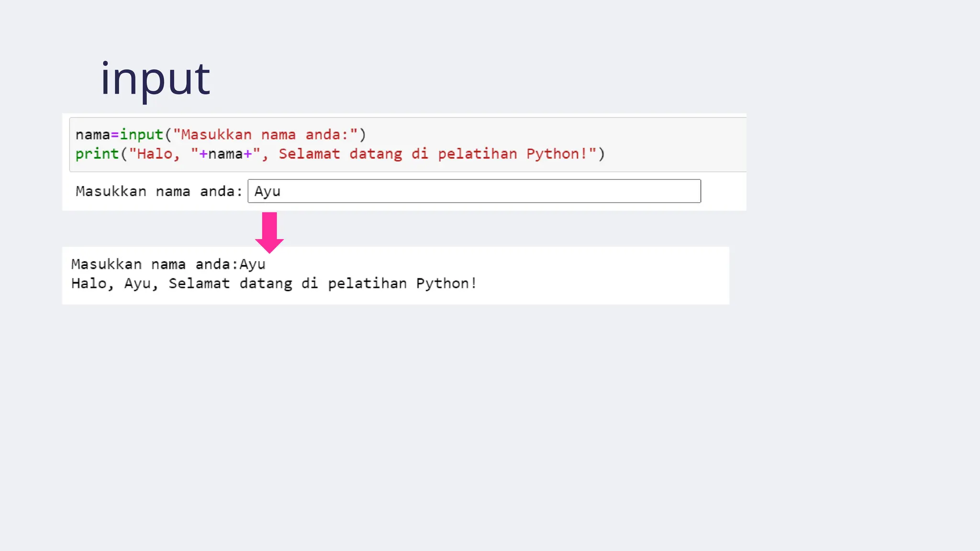Click the word "pelatihan" in code string

tap(477, 154)
